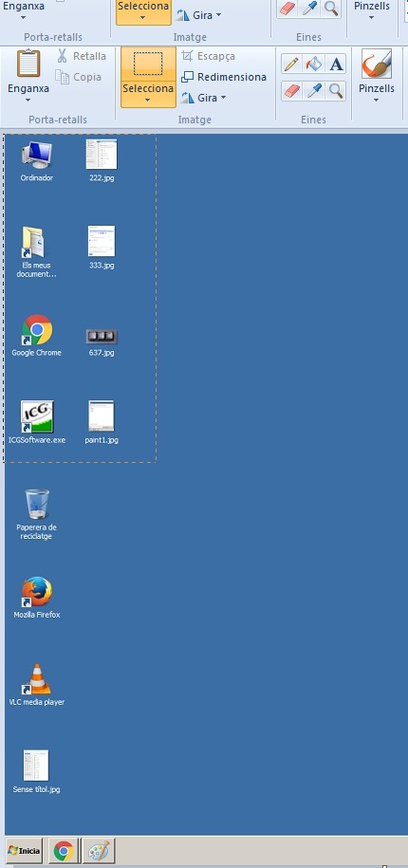408x868 pixels.
Task: Open Chrome from the taskbar
Action: [x=64, y=851]
